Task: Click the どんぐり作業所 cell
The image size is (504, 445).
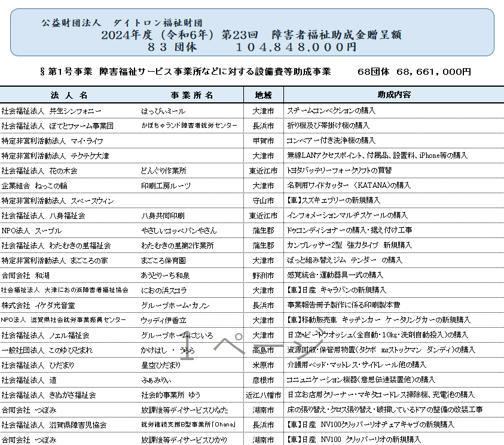Action: coord(164,171)
